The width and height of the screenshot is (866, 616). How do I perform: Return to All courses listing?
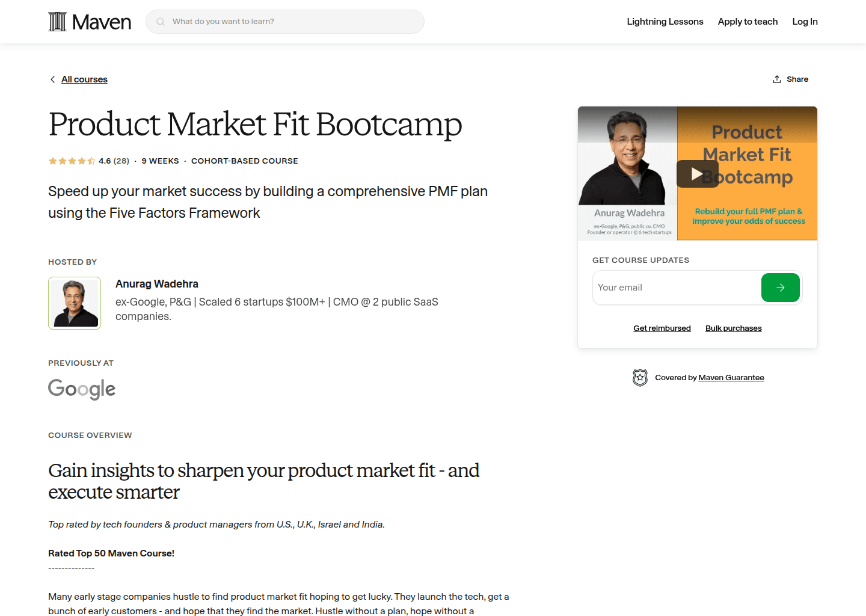click(84, 79)
